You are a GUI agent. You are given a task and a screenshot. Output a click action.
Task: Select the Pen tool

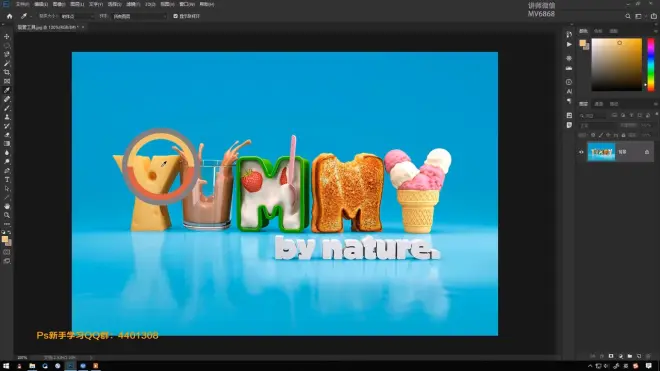7,171
